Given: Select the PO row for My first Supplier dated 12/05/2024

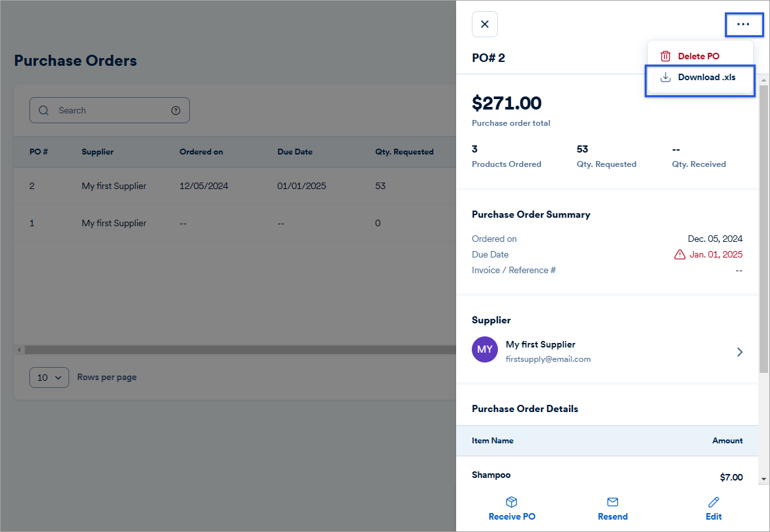Looking at the screenshot, I should pos(196,186).
